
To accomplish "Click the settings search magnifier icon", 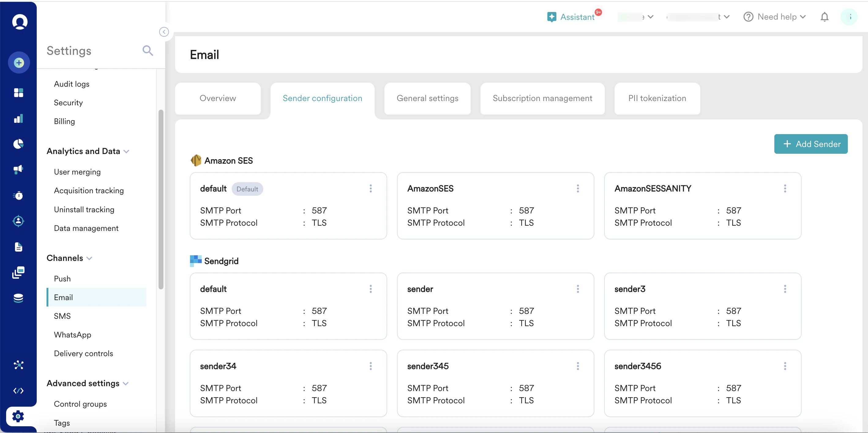I will coord(148,51).
